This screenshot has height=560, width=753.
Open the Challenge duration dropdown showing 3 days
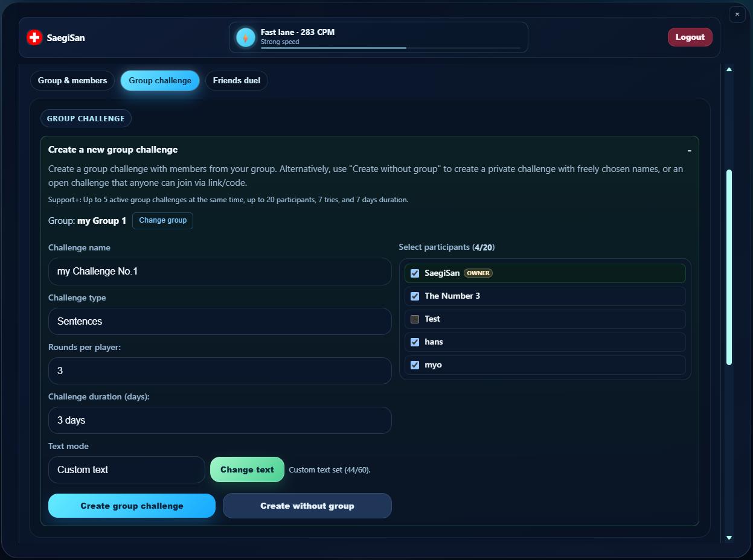click(x=220, y=420)
